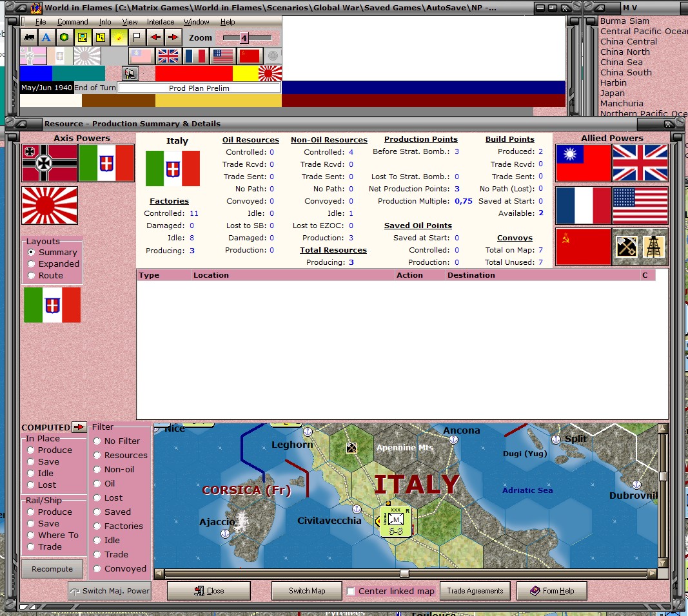Click the blue letter A toolbar icon
The width and height of the screenshot is (688, 616).
46,37
